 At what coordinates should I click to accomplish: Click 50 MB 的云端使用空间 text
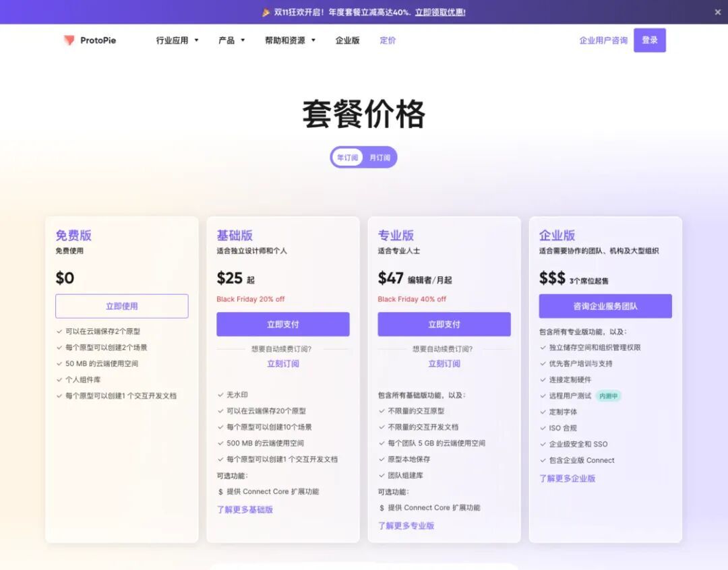[102, 363]
